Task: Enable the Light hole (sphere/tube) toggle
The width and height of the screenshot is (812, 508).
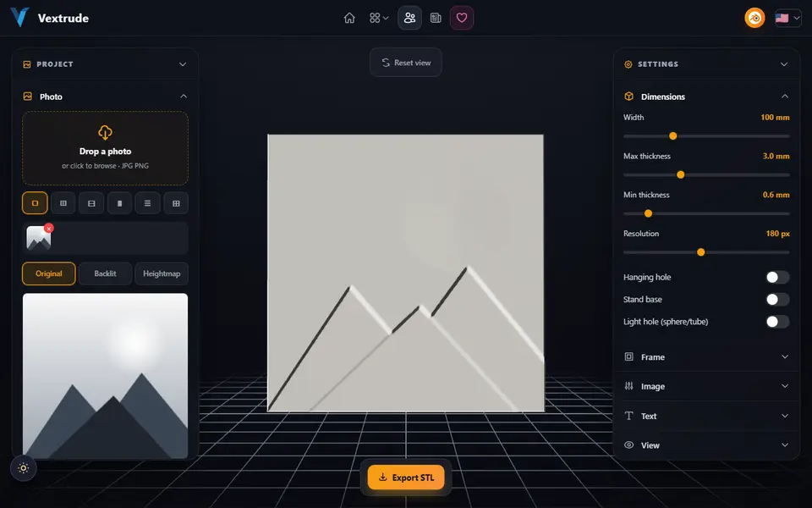Action: (777, 322)
